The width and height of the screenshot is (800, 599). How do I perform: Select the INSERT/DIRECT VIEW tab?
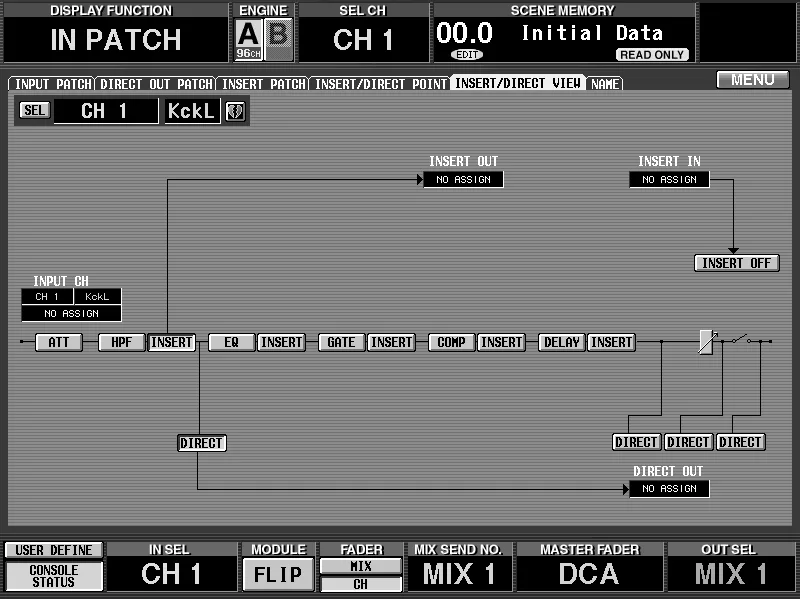518,83
